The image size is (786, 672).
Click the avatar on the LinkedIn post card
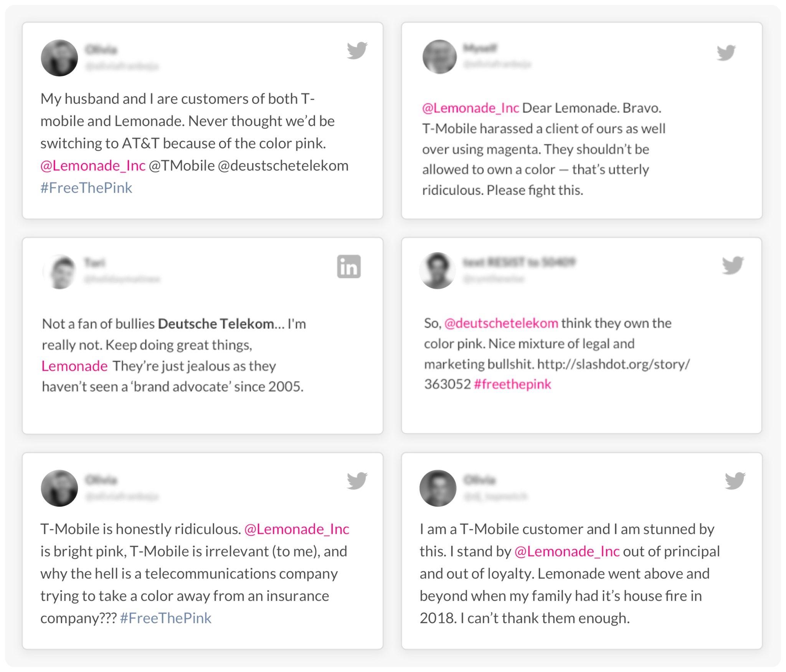click(60, 272)
